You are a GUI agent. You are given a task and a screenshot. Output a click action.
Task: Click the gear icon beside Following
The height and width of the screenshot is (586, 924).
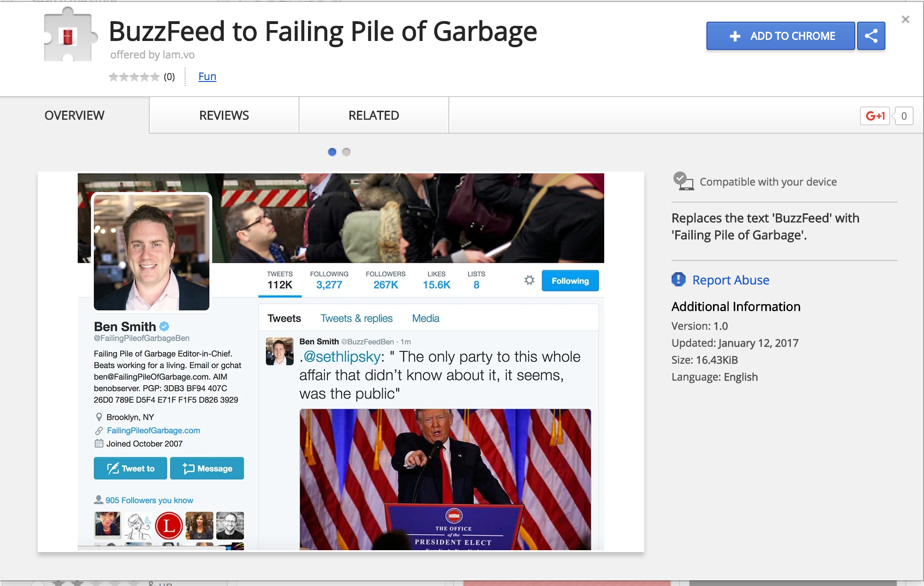(529, 280)
